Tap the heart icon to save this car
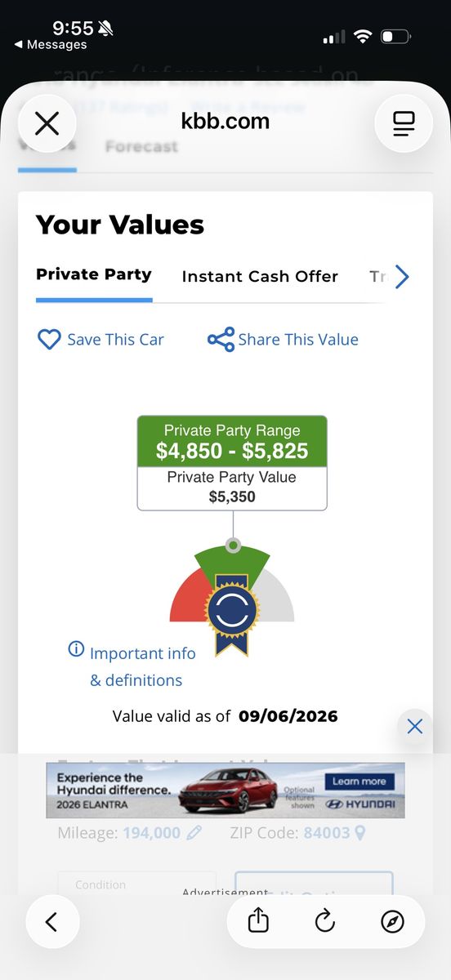Screen dimensions: 451x980 tap(50, 340)
